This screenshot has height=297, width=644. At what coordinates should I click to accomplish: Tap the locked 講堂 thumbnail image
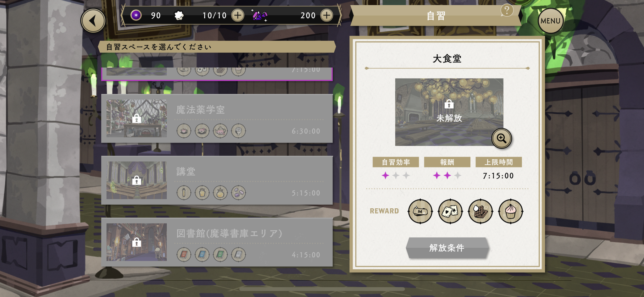[136, 180]
